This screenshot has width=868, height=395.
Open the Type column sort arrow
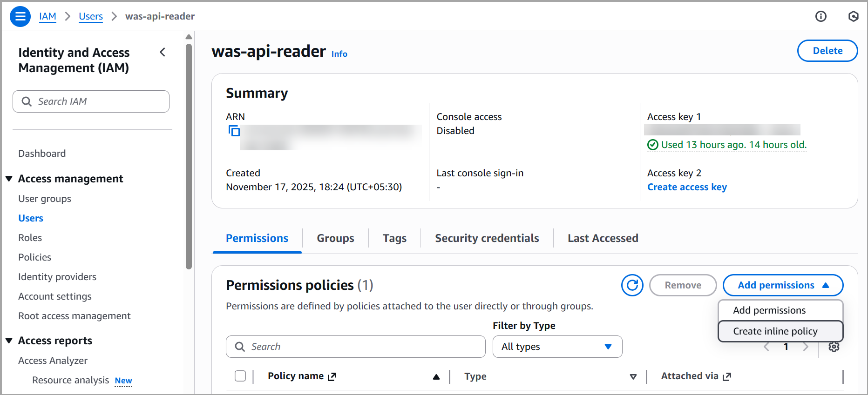[633, 376]
